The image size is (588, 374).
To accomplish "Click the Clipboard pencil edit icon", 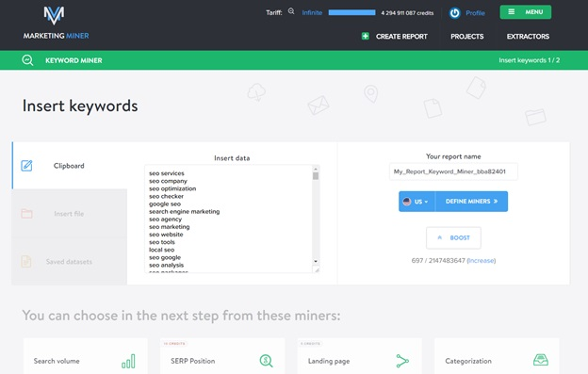I will coord(26,165).
